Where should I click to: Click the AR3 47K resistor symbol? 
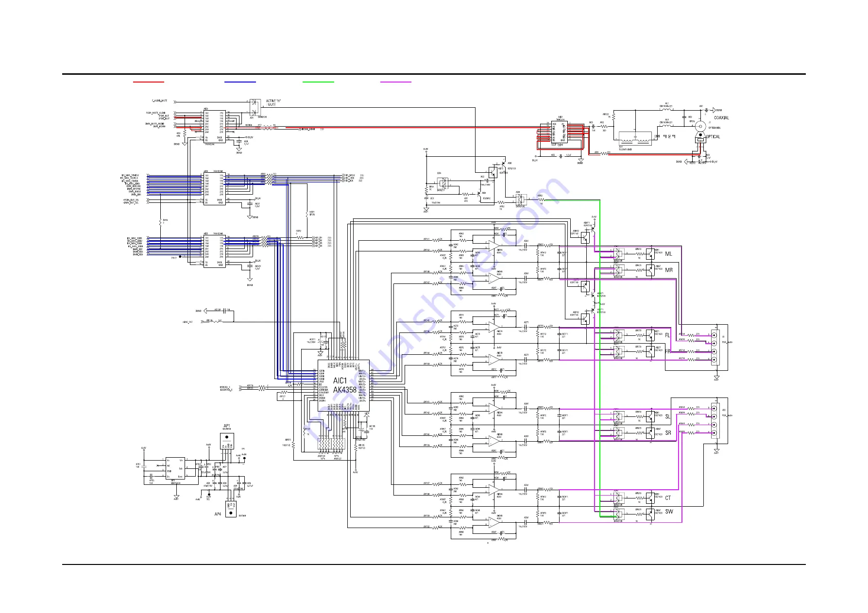click(x=184, y=134)
